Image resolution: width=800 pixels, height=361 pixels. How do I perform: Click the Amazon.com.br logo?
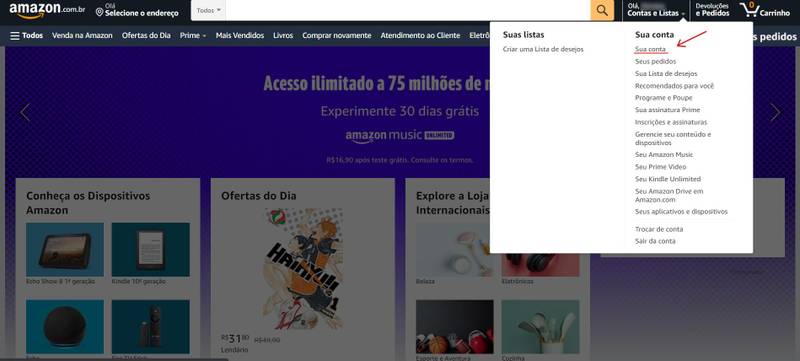[x=47, y=10]
